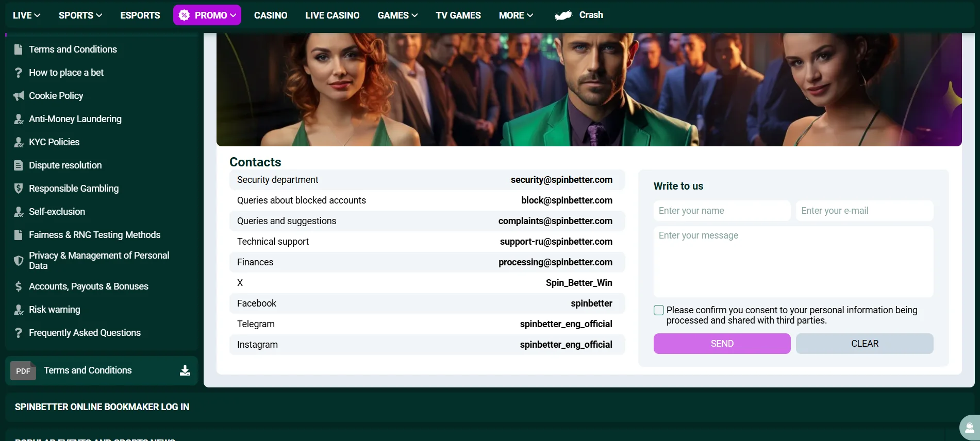
Task: Click security@spinbetter.com email address
Action: tap(561, 180)
